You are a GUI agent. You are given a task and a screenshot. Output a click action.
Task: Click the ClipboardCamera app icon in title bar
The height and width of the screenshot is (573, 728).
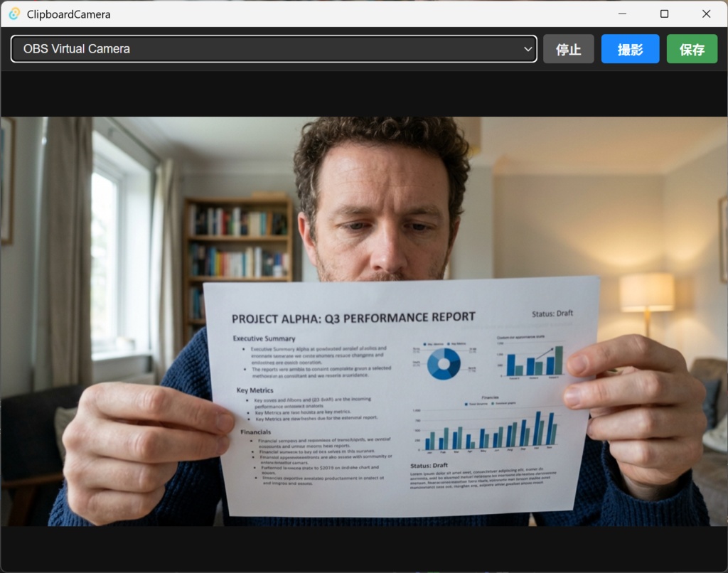point(14,14)
